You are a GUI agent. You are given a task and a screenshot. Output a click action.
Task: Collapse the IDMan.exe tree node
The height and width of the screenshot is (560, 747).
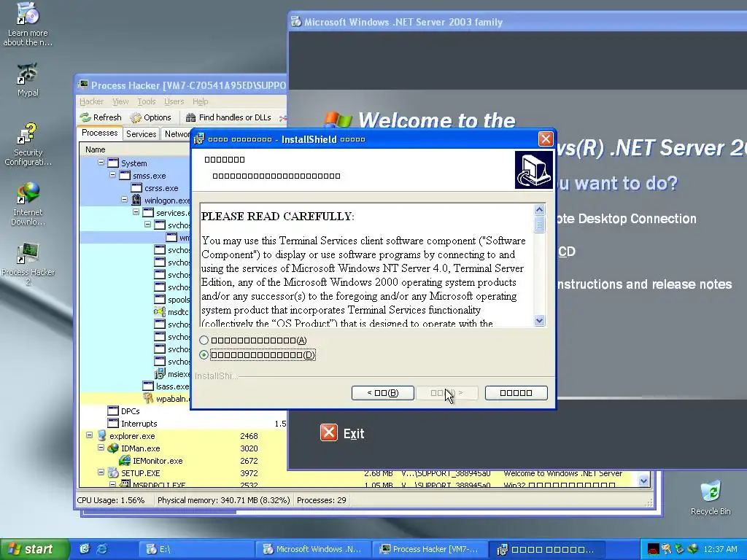click(x=101, y=447)
